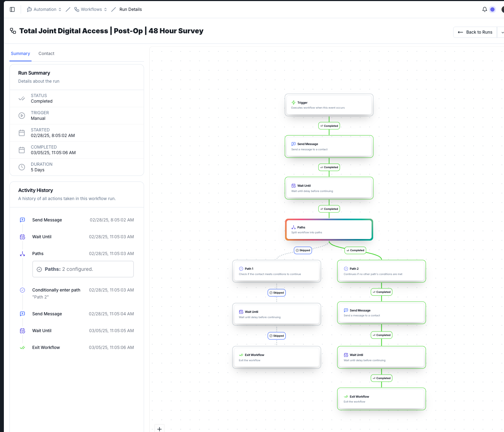Select the Path 2 node
The width and height of the screenshot is (504, 432).
381,271
